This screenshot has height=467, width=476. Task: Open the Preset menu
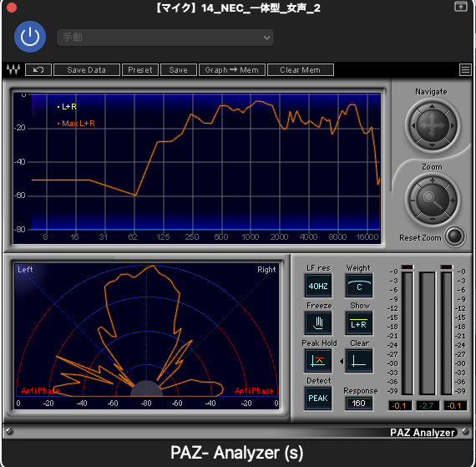coord(140,70)
